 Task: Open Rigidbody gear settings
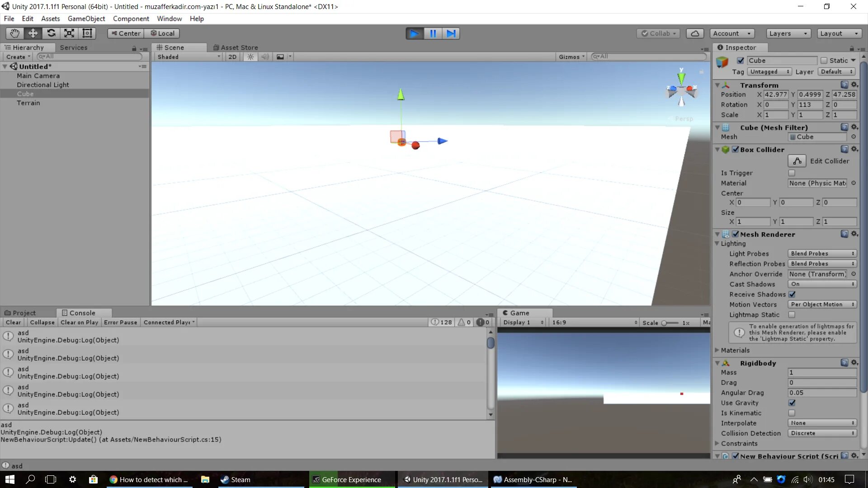(854, 363)
